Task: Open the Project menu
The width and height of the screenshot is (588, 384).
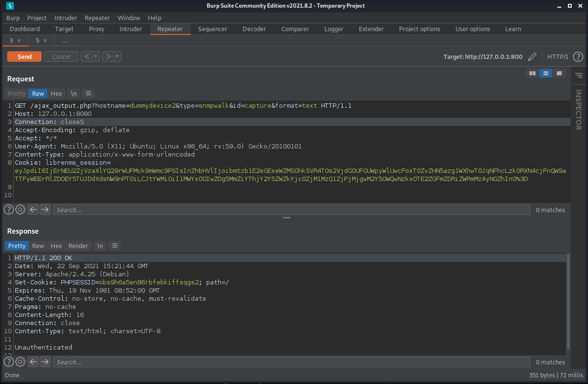Action: (37, 18)
